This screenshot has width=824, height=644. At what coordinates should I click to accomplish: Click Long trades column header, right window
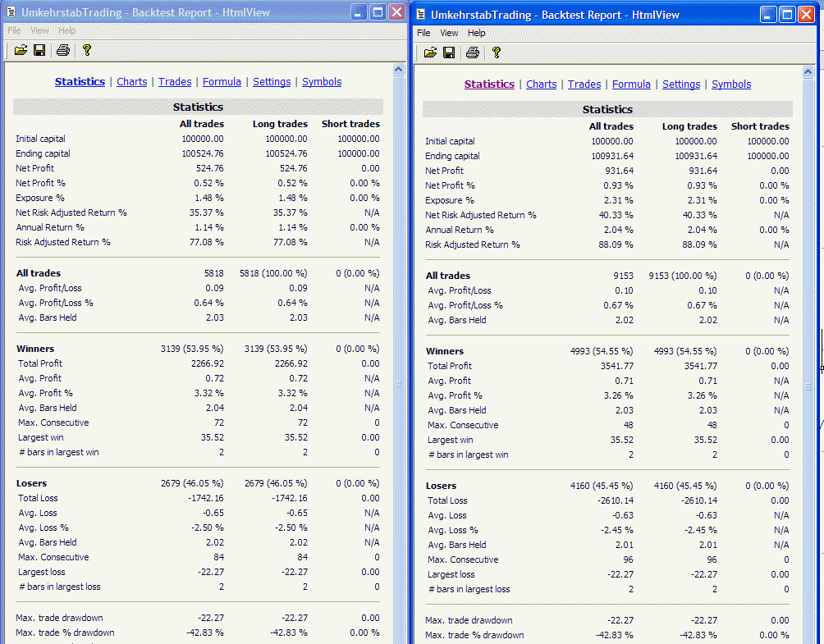pyautogui.click(x=689, y=126)
